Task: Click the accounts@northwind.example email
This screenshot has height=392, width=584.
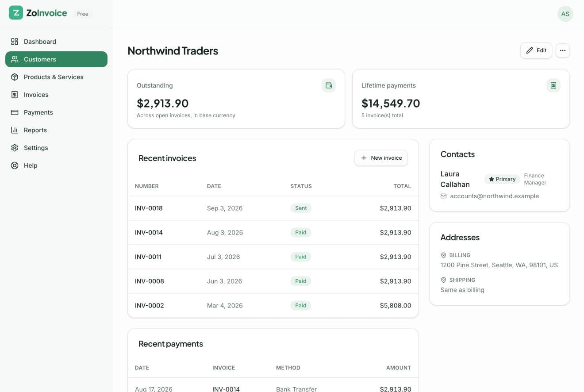Action: click(494, 196)
